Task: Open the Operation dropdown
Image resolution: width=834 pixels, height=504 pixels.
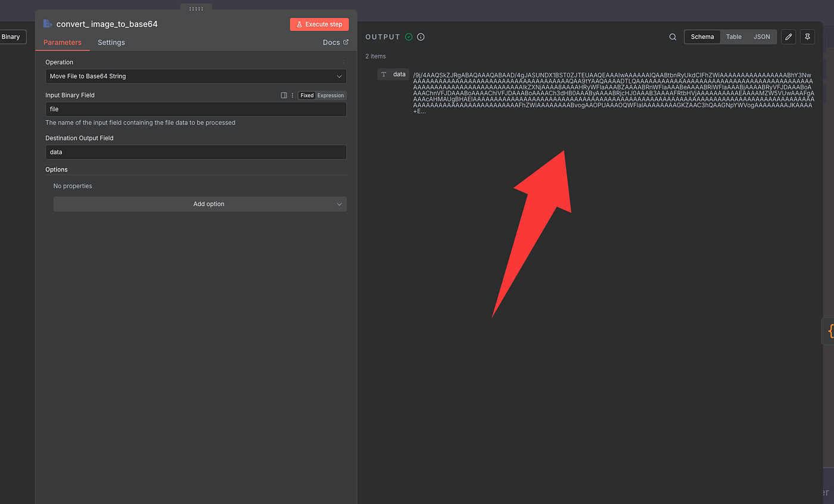Action: click(x=196, y=76)
